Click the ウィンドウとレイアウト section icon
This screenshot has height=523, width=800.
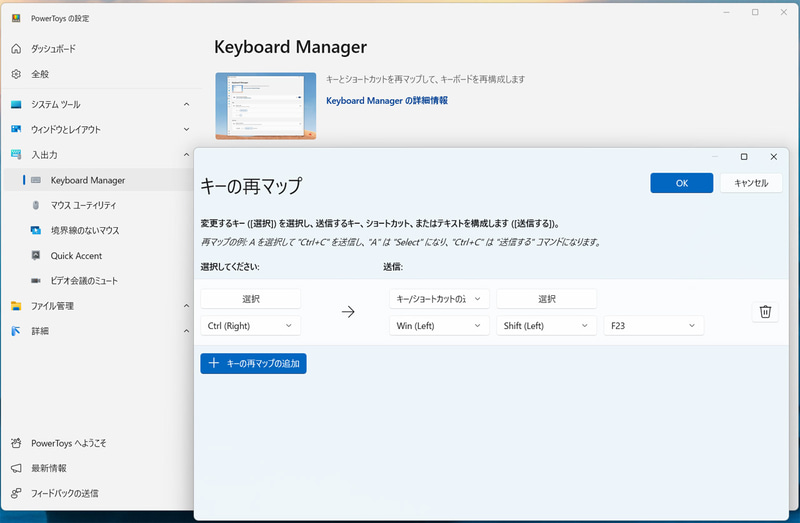pyautogui.click(x=16, y=129)
